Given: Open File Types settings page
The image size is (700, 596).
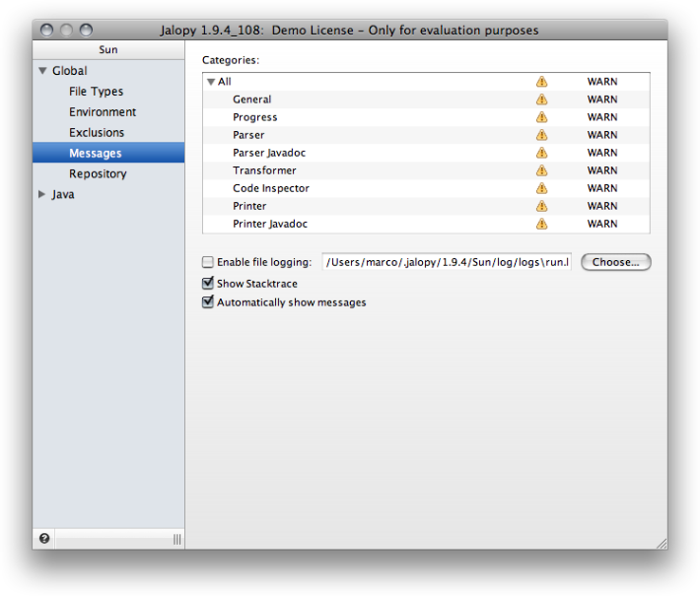Looking at the screenshot, I should (96, 92).
